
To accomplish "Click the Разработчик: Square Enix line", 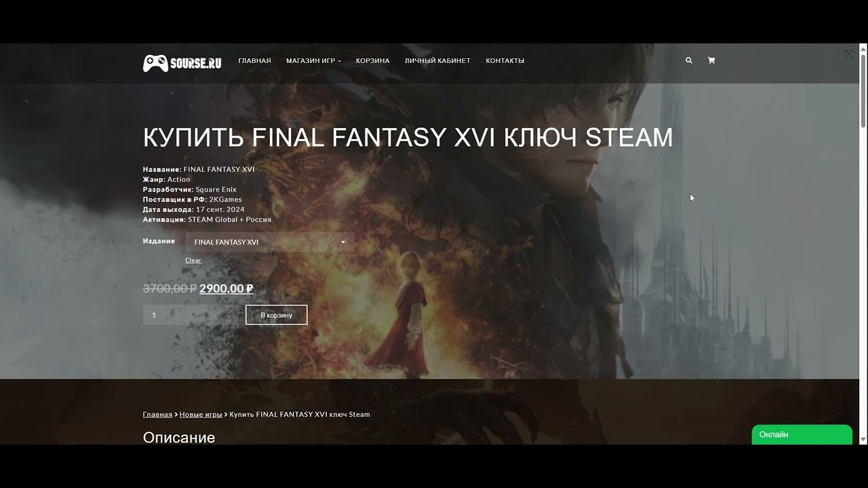I will pos(190,189).
